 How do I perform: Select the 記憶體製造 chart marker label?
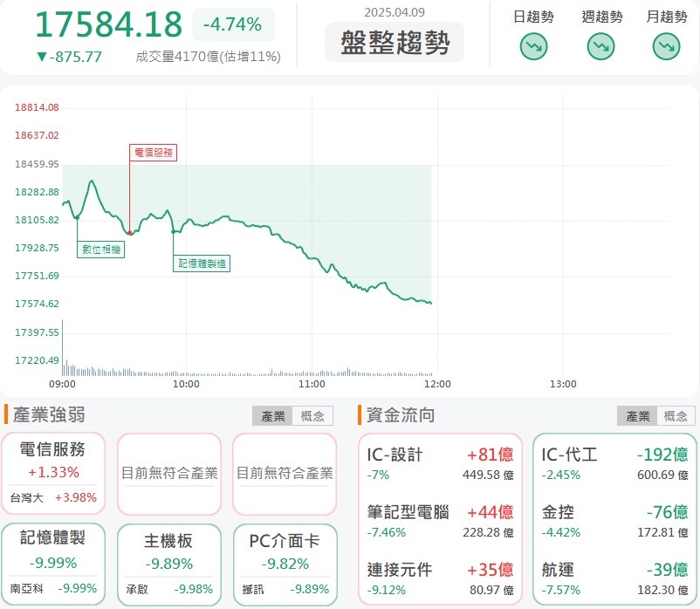point(202,263)
